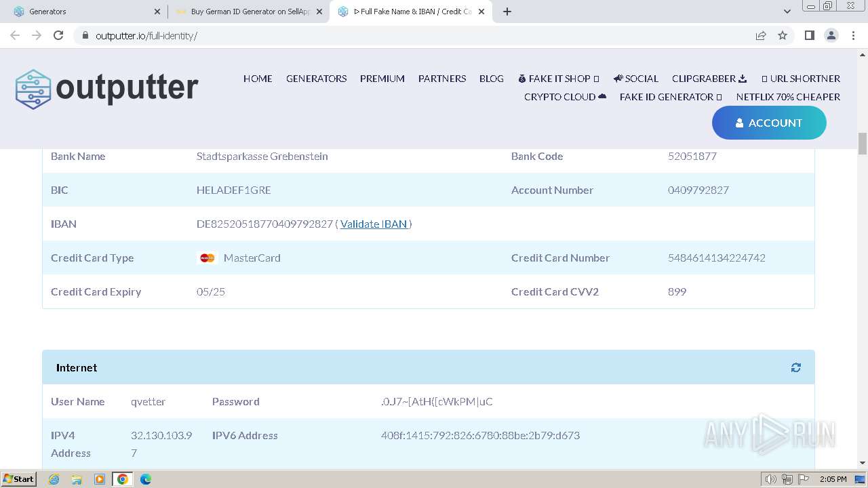Open Microsoft Edge from taskbar
This screenshot has height=488, width=868.
point(145,479)
